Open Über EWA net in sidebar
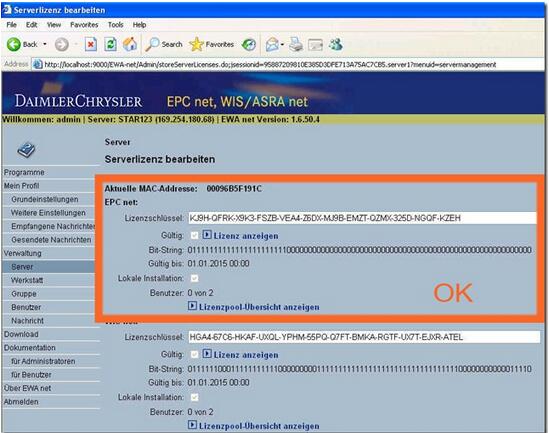 [x=27, y=388]
